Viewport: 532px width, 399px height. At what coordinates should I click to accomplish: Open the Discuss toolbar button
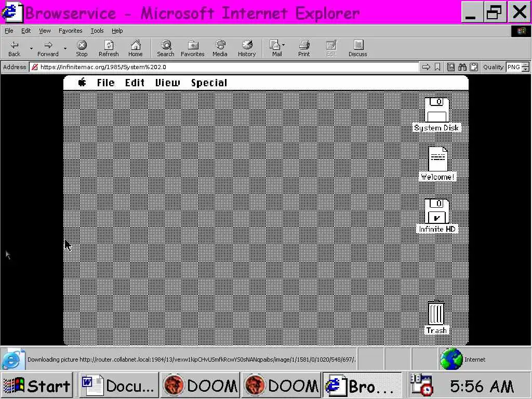coord(357,48)
